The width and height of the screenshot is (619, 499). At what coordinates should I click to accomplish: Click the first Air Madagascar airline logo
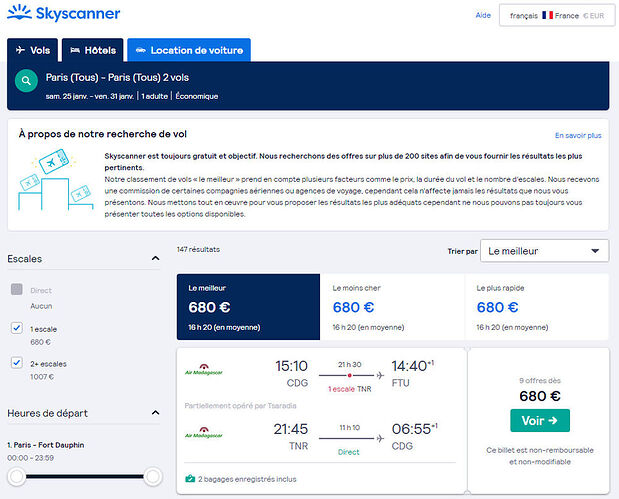click(x=204, y=370)
